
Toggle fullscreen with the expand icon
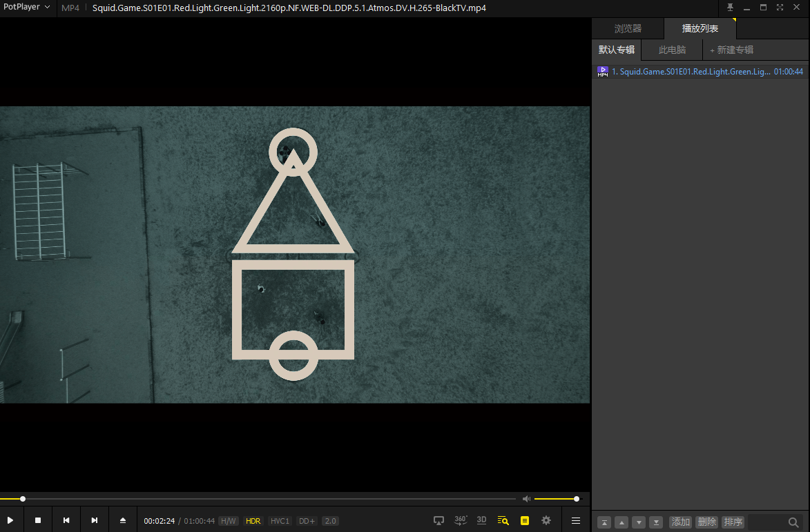pos(780,7)
